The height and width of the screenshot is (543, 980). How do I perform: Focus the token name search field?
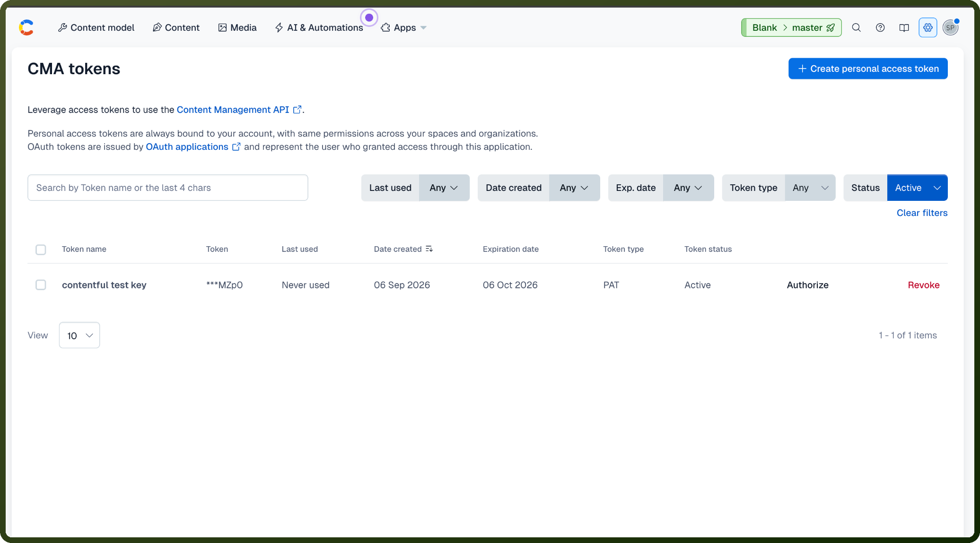pos(168,188)
